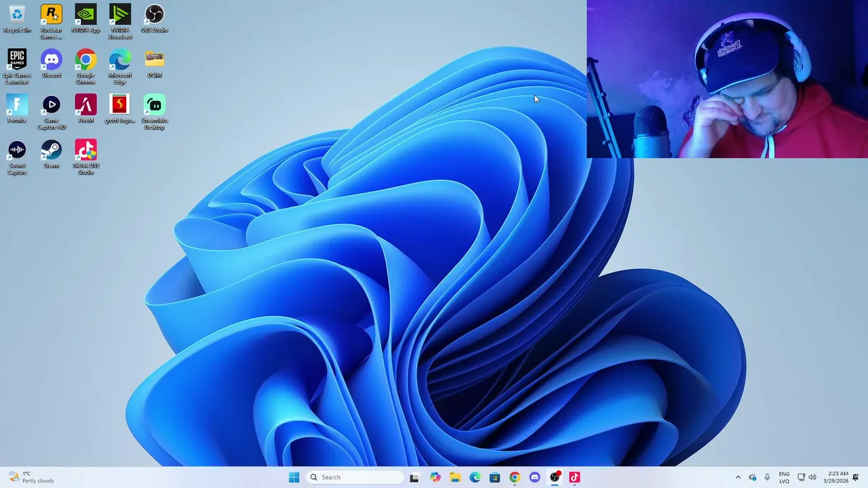This screenshot has width=868, height=488.
Task: Open the ENG LVQ language switcher
Action: pos(784,477)
